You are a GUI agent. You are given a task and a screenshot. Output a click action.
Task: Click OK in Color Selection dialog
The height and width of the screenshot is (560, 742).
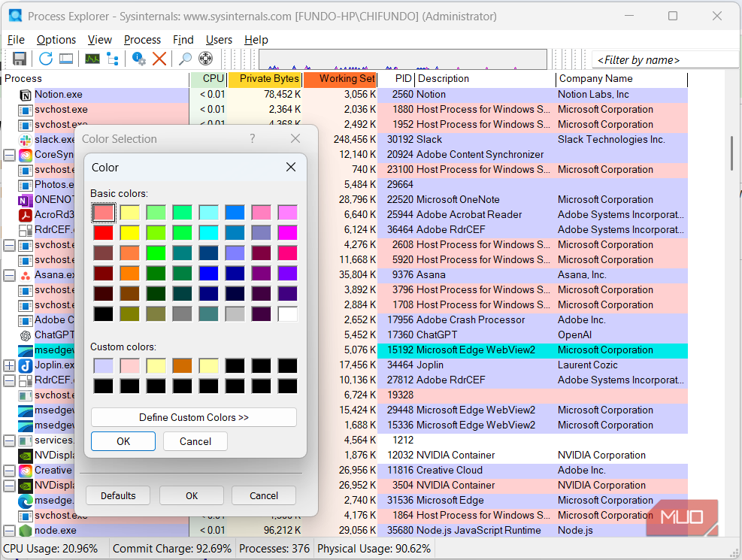point(192,495)
